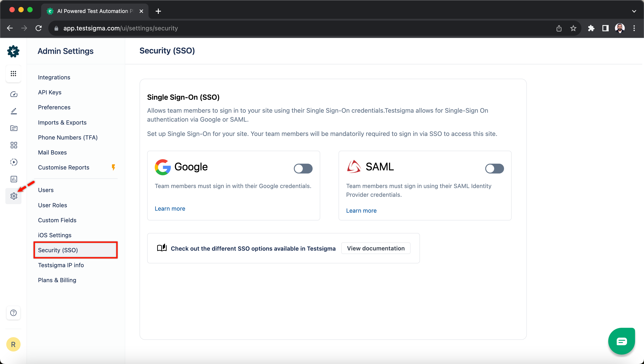644x364 pixels.
Task: Select the AI Powered Test Automation tab
Action: pos(95,11)
